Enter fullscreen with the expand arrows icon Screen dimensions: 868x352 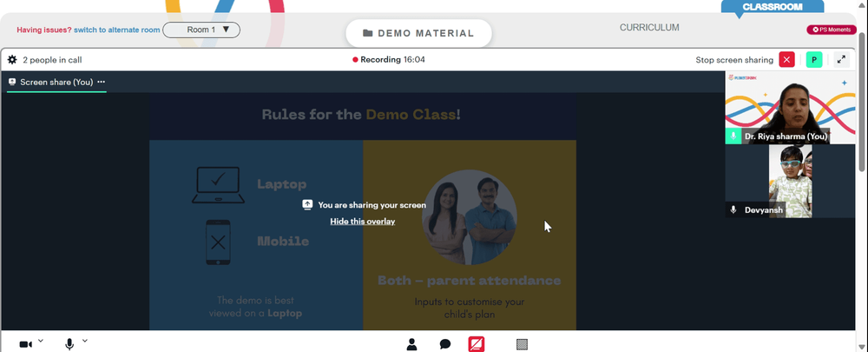click(841, 59)
